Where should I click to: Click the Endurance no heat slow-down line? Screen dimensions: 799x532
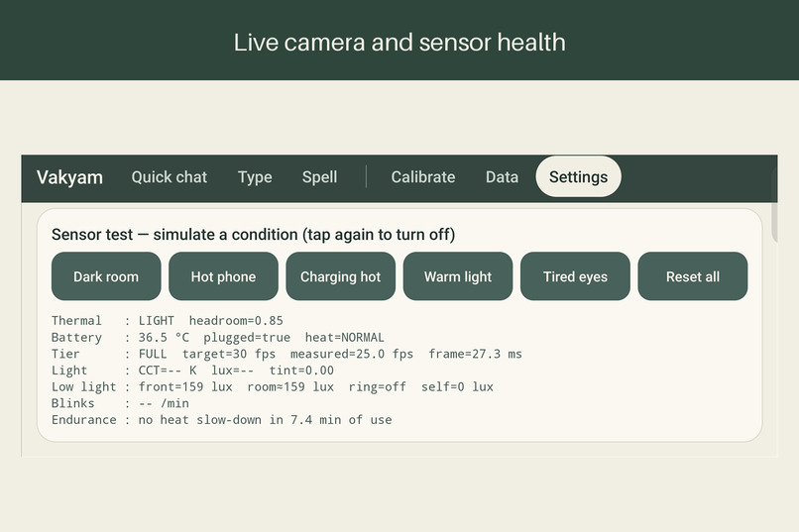pos(222,420)
